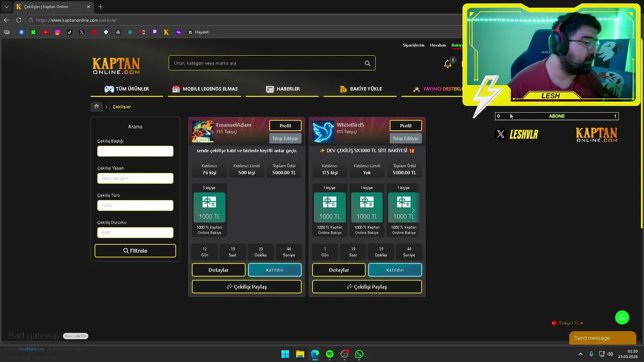The height and width of the screenshot is (362, 644).
Task: Open the X (Twitter) bookmark
Action: (x=82, y=32)
